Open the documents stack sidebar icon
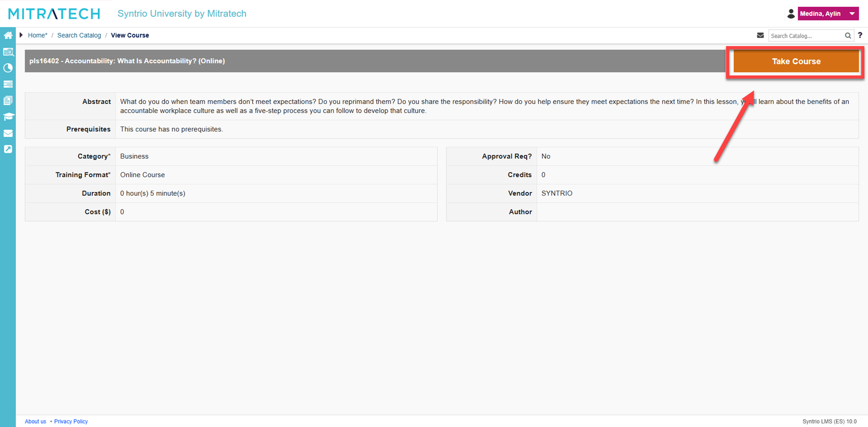This screenshot has height=427, width=868. coord(8,100)
